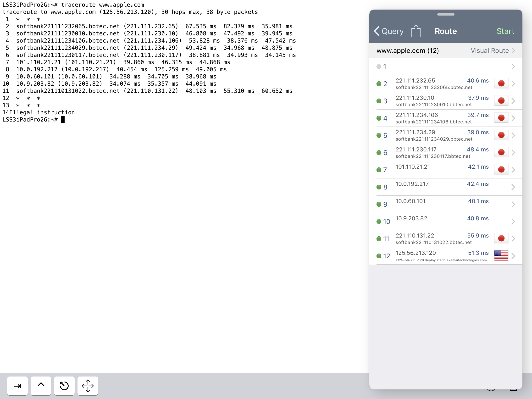Open hop 7 details chevron
The width and height of the screenshot is (532, 399).
coord(513,170)
